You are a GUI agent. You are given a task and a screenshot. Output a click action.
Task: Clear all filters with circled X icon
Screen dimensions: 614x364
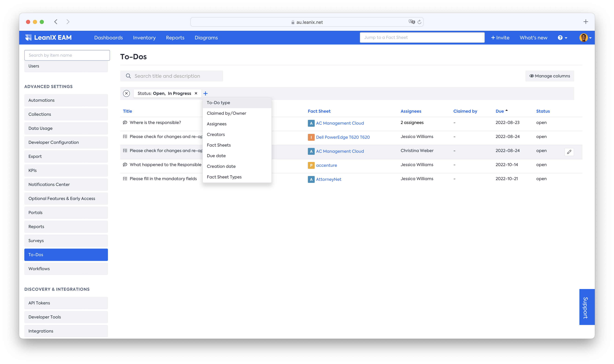click(126, 93)
